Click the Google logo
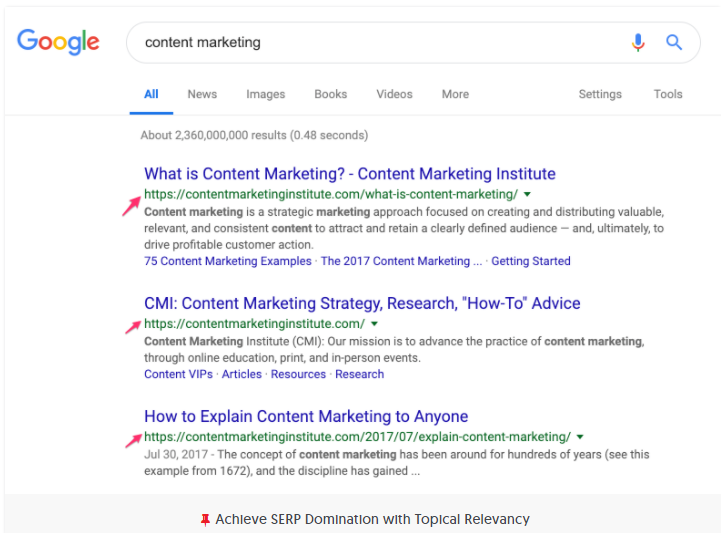This screenshot has height=533, width=721. 58,41
